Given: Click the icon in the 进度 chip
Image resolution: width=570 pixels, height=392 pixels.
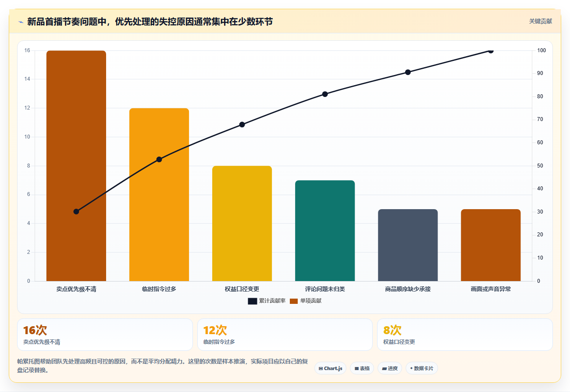Looking at the screenshot, I should [x=384, y=369].
